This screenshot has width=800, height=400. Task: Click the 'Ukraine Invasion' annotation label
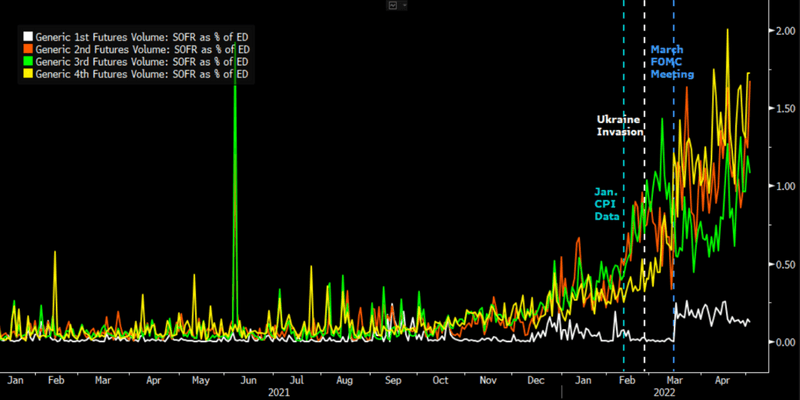point(619,126)
